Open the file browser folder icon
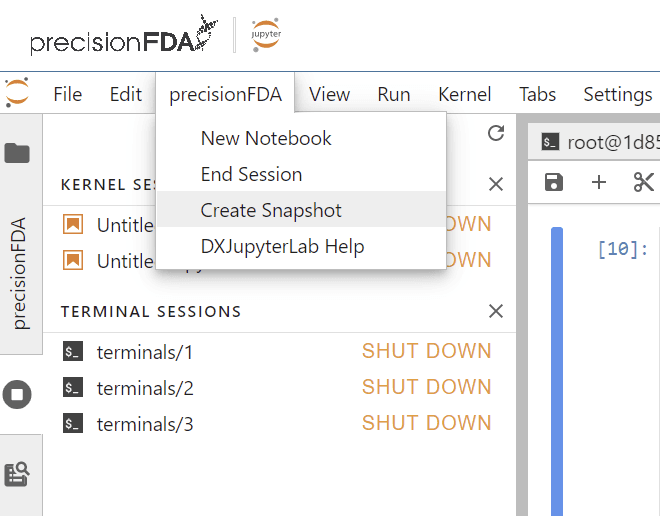Screen dimensions: 660x516 click(17, 153)
